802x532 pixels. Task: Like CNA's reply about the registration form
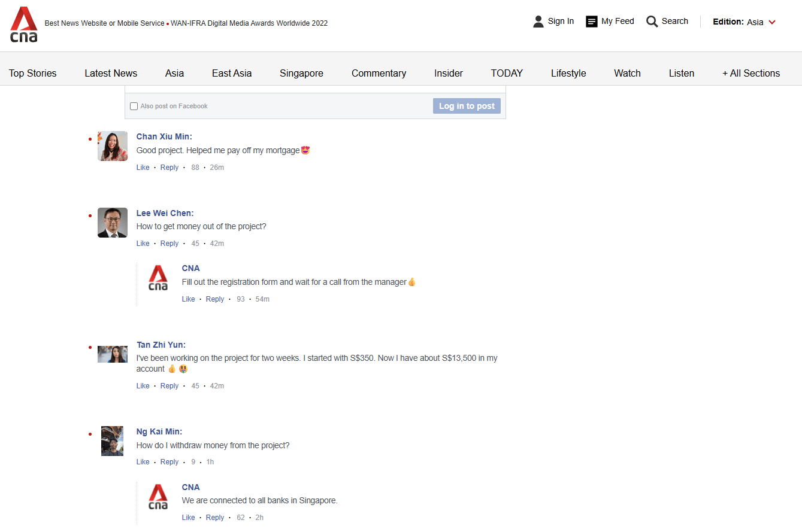188,299
